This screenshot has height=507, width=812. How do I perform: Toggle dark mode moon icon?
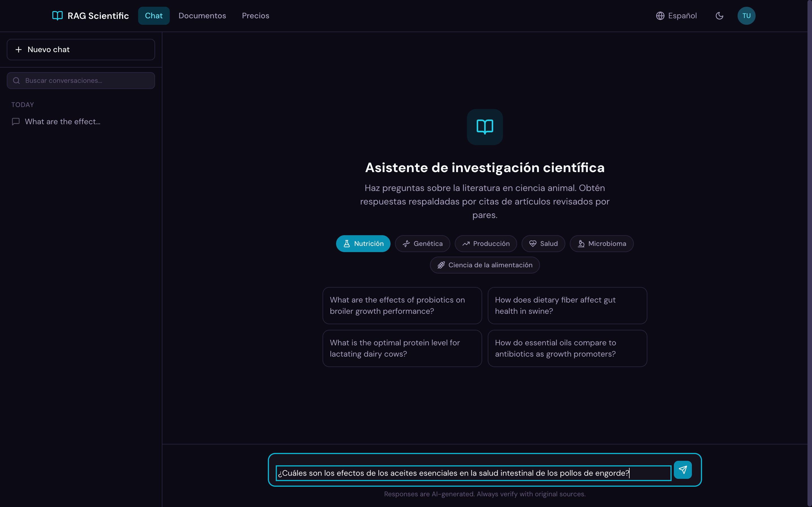(719, 16)
